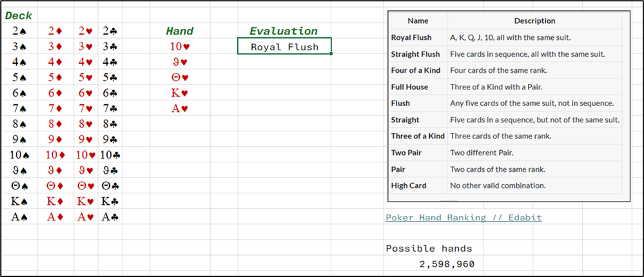The height and width of the screenshot is (277, 644).
Task: Click the 5 of spades deck cell
Action: (19, 77)
